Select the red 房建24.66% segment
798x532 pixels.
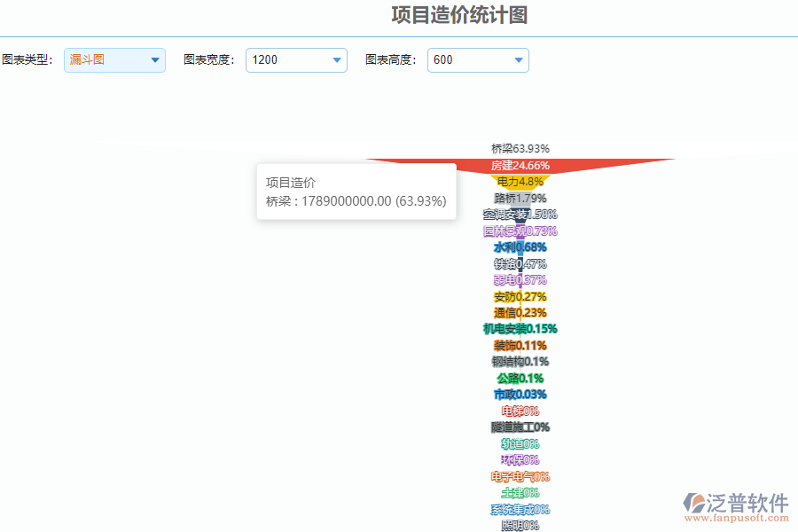(521, 166)
